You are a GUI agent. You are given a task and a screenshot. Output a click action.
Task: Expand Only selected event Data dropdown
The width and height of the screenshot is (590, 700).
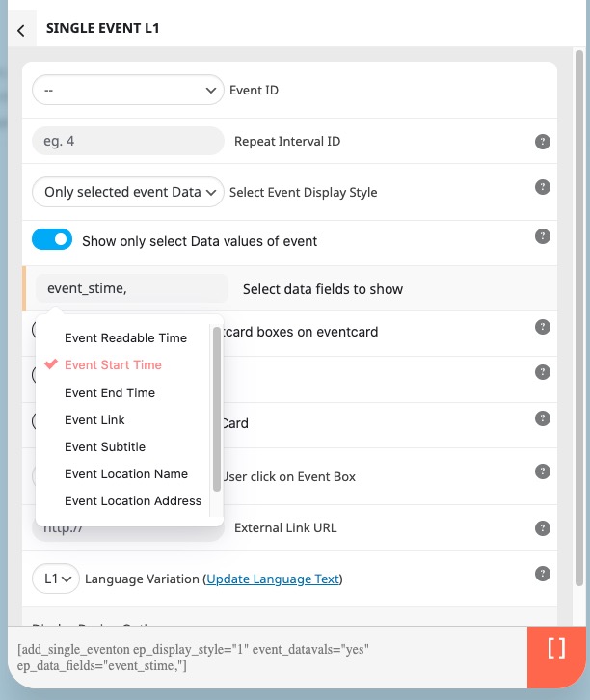click(127, 192)
